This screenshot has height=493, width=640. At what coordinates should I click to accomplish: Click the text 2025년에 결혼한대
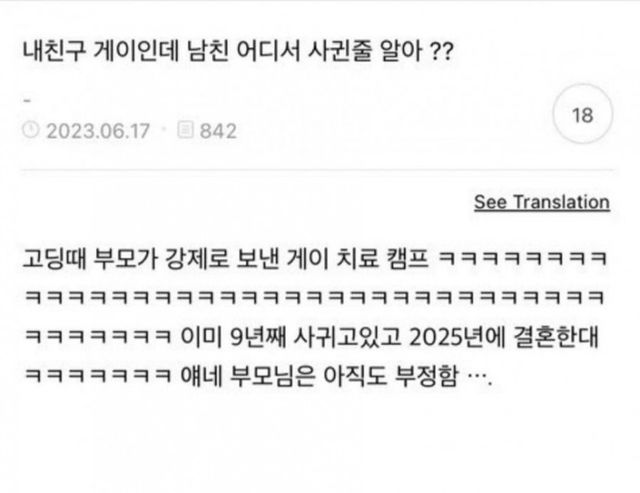click(x=503, y=337)
